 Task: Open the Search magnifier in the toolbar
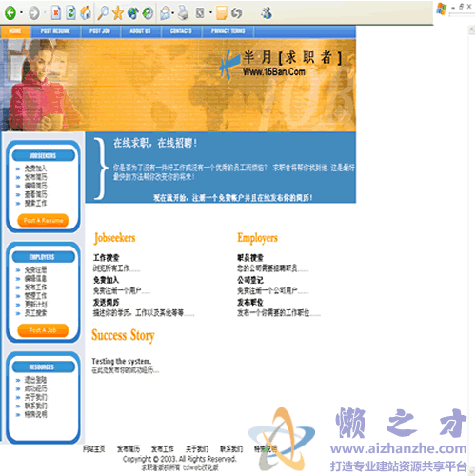103,12
